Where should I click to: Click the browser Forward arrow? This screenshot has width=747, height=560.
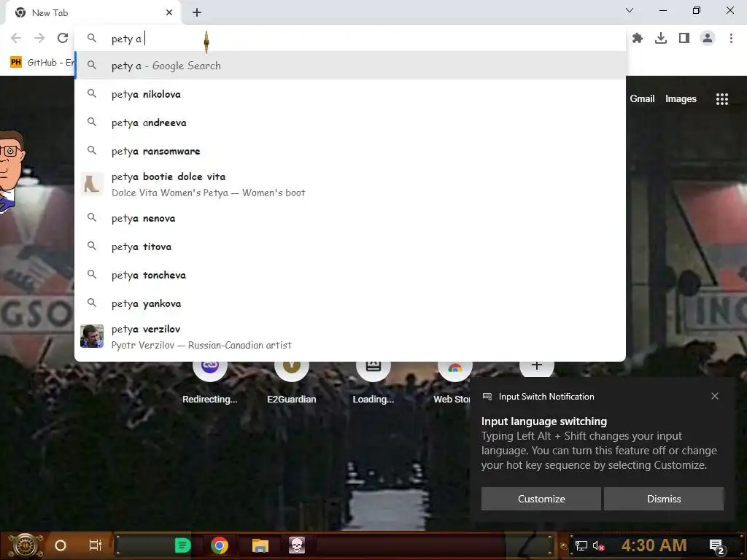[x=39, y=38]
